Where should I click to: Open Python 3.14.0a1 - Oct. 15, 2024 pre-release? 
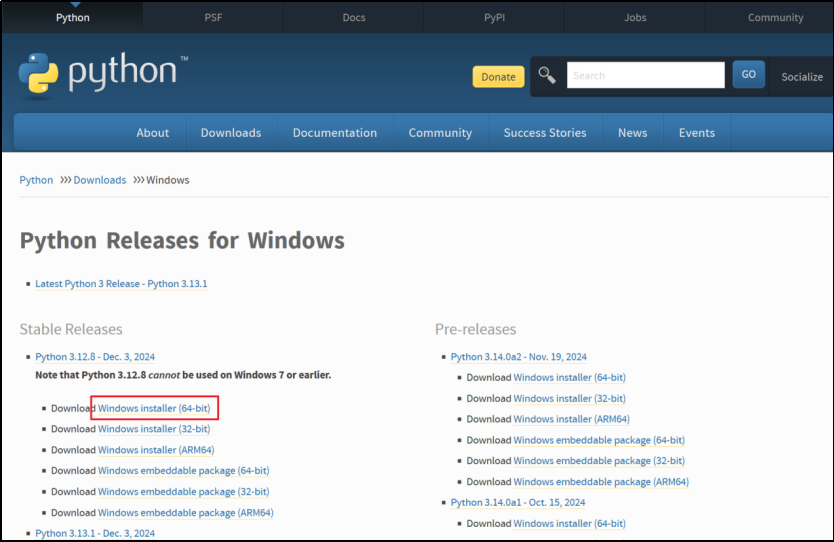pos(518,502)
